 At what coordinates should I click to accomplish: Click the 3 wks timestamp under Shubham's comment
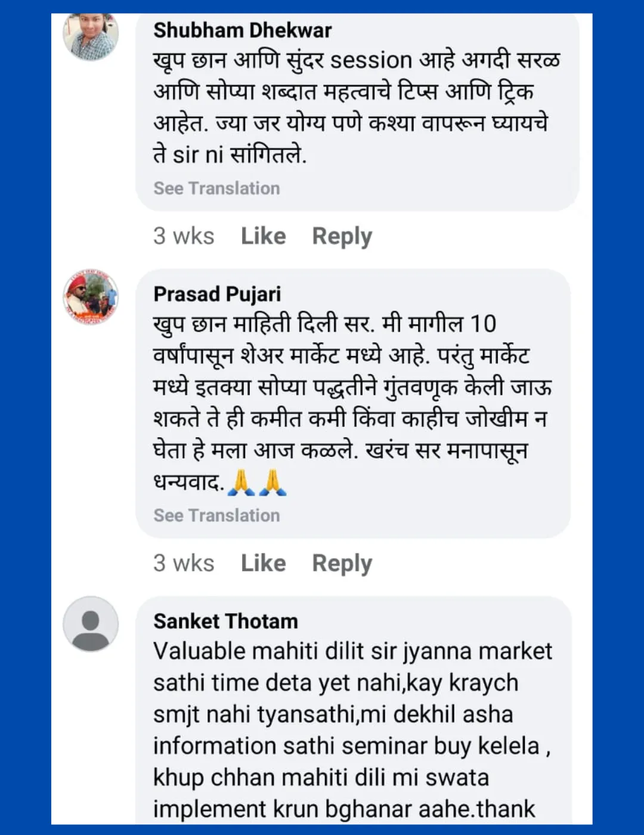point(184,236)
